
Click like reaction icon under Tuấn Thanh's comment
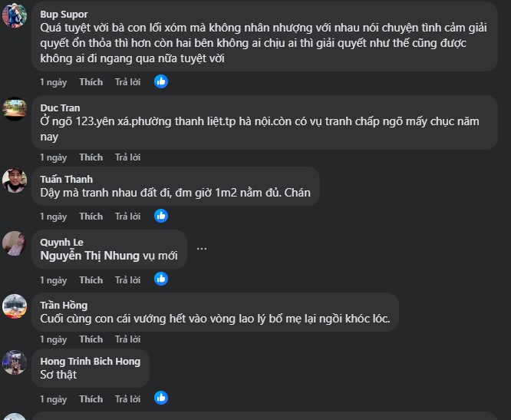[x=161, y=217]
